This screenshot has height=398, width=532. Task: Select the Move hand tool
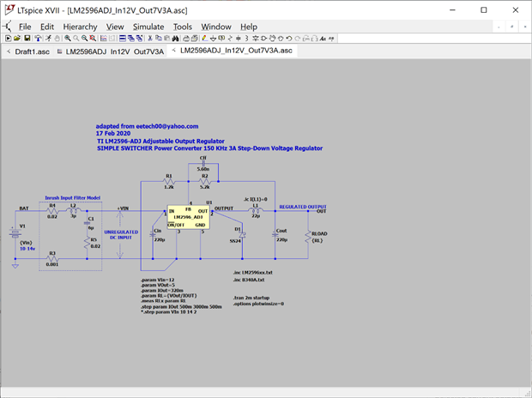tap(273, 39)
